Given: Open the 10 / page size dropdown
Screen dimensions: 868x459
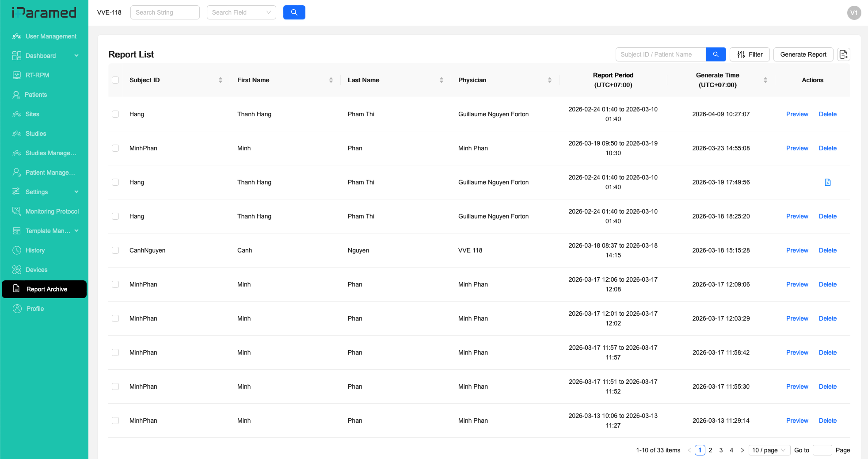Looking at the screenshot, I should pos(769,450).
